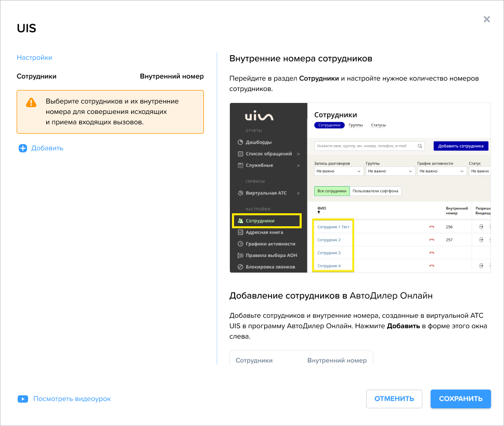Click the Блокировка звонков icon
504x426 pixels.
pos(240,267)
